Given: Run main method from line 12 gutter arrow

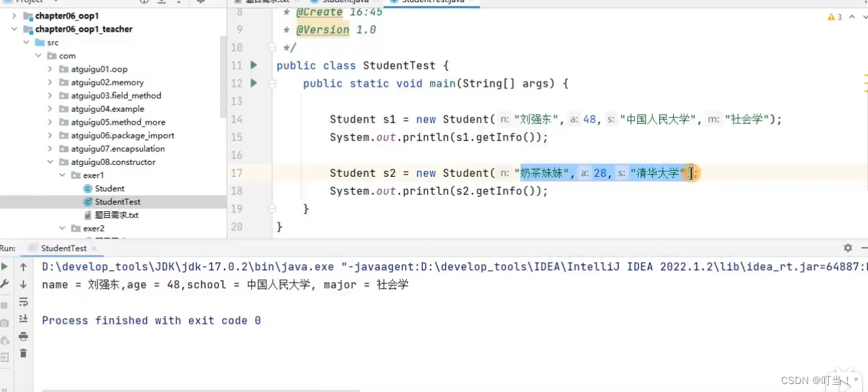Looking at the screenshot, I should (x=253, y=83).
